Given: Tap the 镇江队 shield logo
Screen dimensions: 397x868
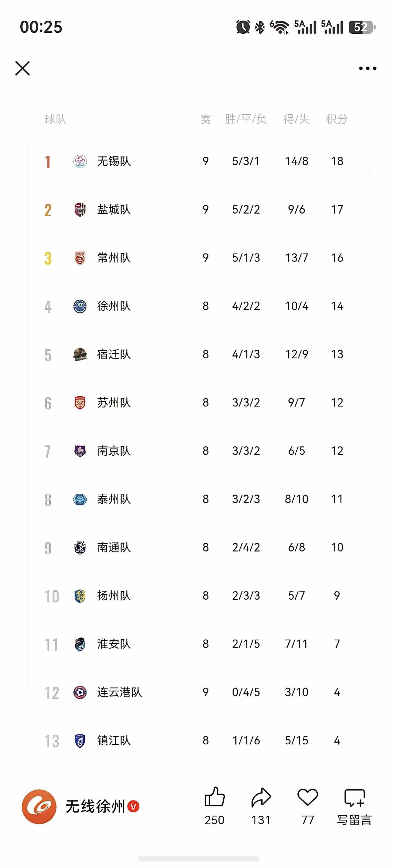Looking at the screenshot, I should pos(80,741).
